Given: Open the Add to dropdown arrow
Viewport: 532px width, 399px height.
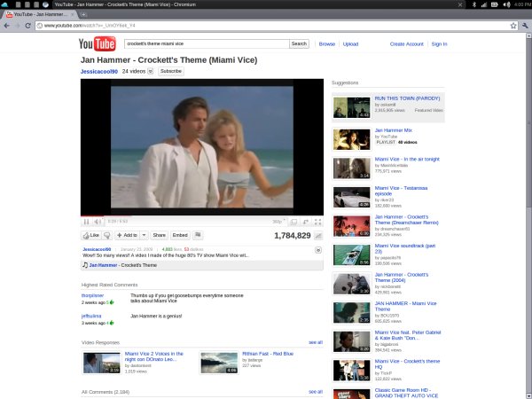Looking at the screenshot, I should pyautogui.click(x=144, y=235).
